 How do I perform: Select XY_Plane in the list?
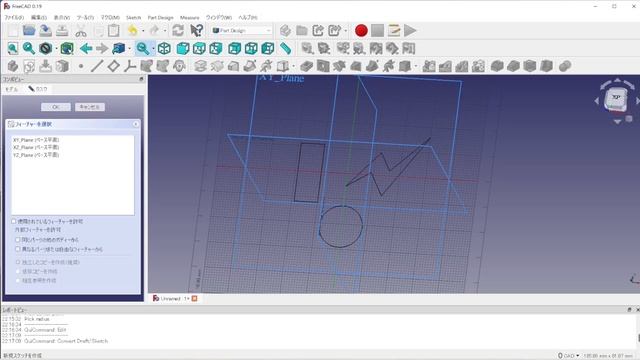point(36,140)
